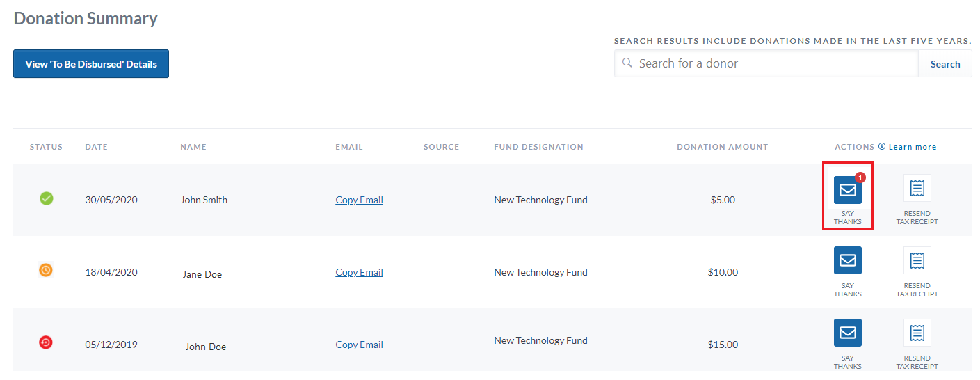Click the $10.00 donation amount

[x=723, y=272]
